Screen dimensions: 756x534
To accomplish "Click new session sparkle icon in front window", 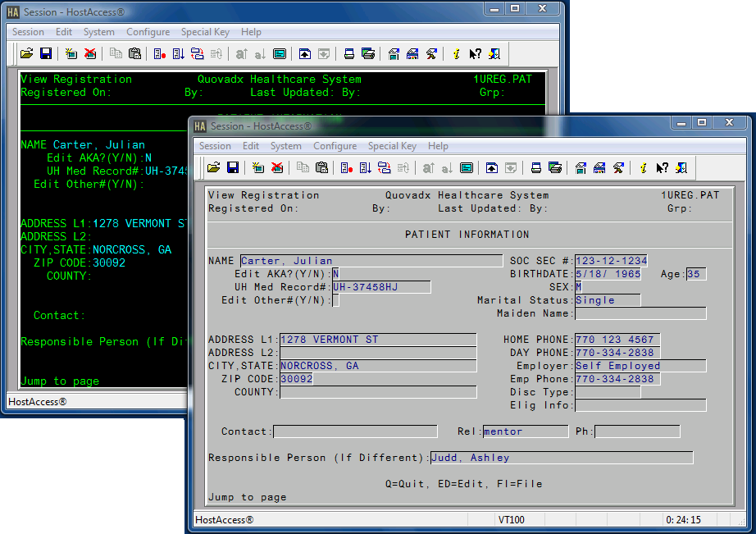I will click(258, 168).
